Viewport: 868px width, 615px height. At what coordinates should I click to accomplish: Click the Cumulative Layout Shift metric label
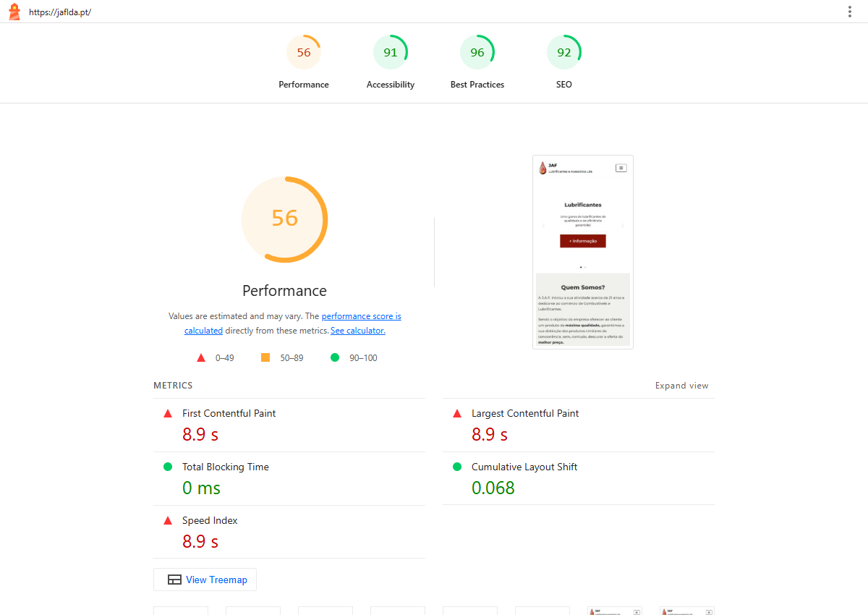(524, 467)
